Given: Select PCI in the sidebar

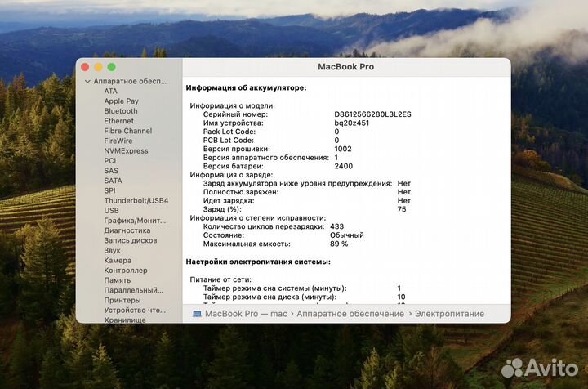Looking at the screenshot, I should (110, 160).
